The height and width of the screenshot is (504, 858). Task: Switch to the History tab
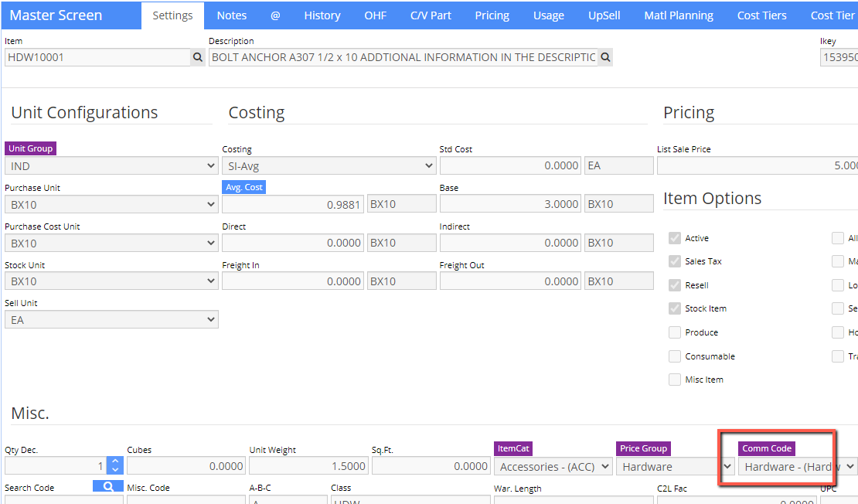tap(322, 15)
